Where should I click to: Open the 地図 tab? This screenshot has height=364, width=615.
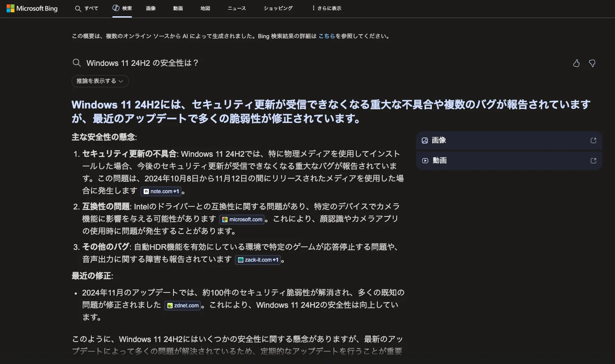pos(205,8)
